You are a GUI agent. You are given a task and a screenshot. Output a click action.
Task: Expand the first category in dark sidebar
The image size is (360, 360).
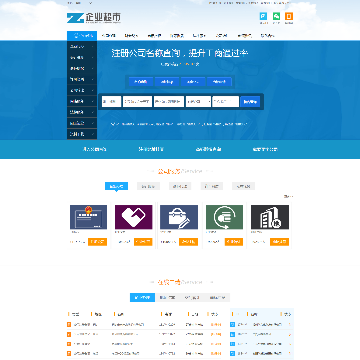coord(82,47)
